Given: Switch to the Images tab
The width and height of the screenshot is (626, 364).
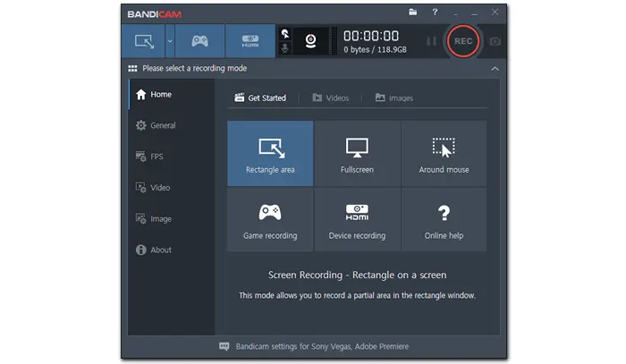Looking at the screenshot, I should [x=394, y=97].
